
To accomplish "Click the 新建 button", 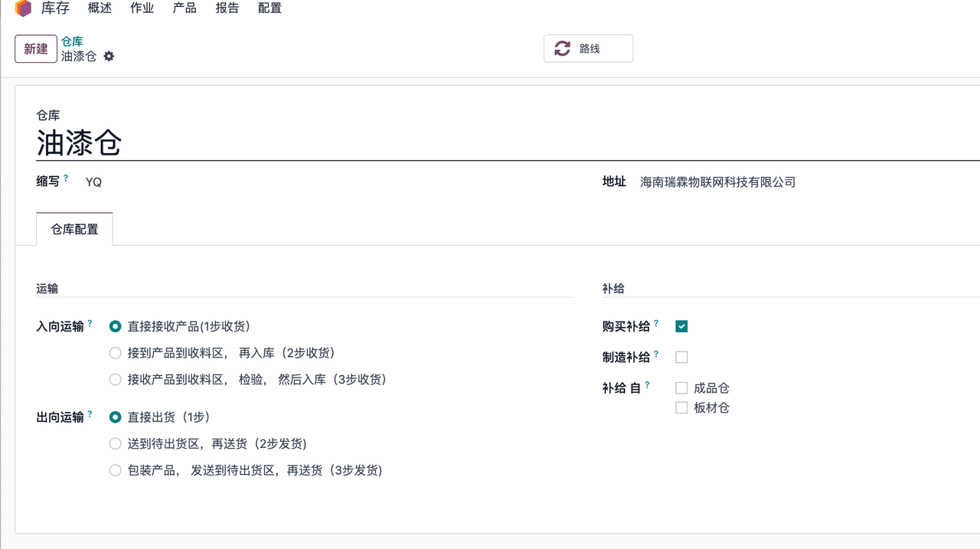I will pos(36,49).
